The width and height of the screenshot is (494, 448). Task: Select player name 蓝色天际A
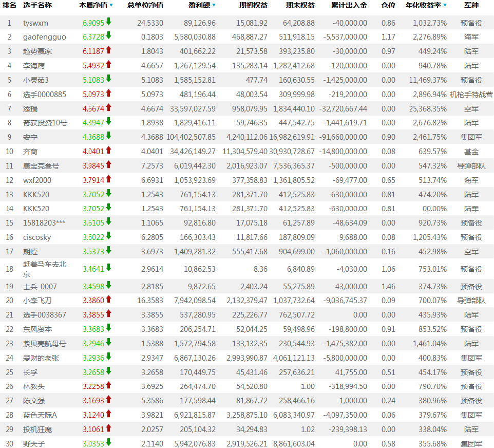pos(40,415)
